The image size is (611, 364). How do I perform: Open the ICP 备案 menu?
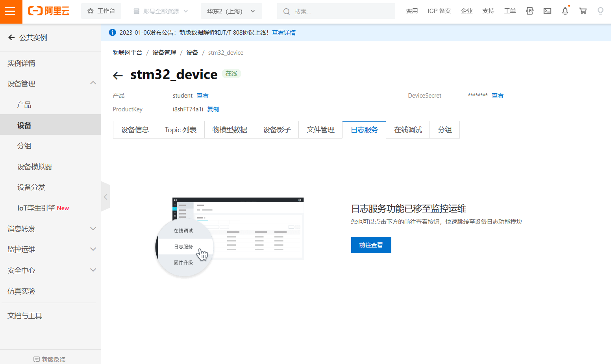[439, 11]
